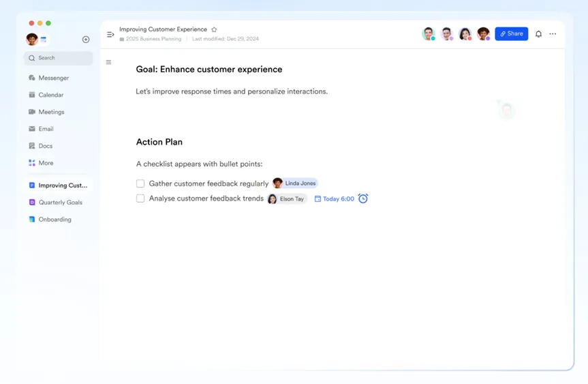
Task: Click Elson Tay assignee chip
Action: (x=288, y=198)
